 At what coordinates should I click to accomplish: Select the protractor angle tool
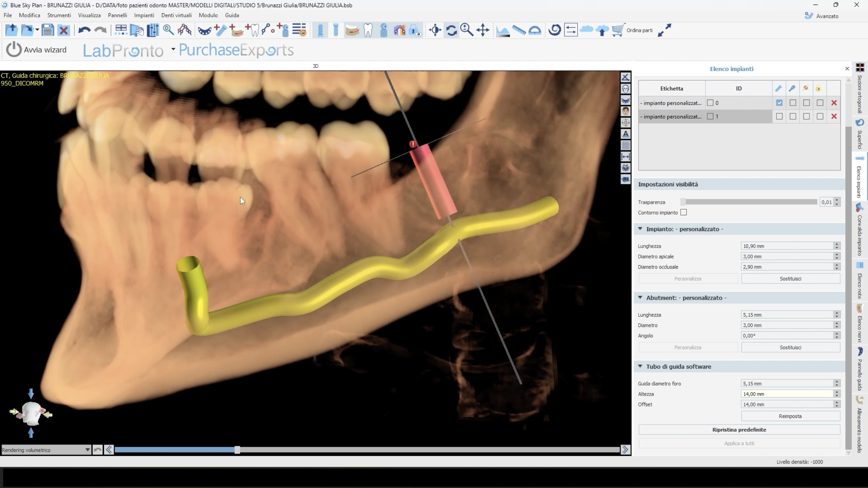(535, 30)
